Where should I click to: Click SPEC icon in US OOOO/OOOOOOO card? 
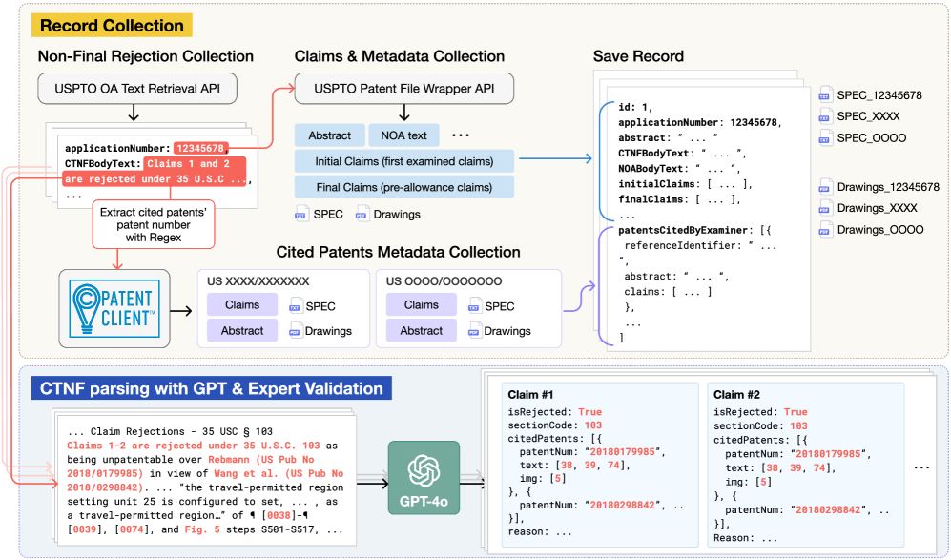click(x=474, y=306)
